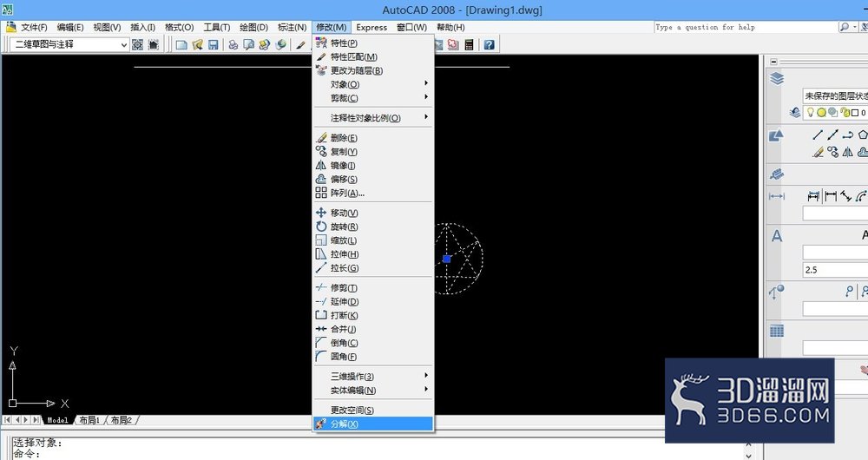
Task: Expand the 3D Operations (三维操作) submenu
Action: pyautogui.click(x=372, y=377)
